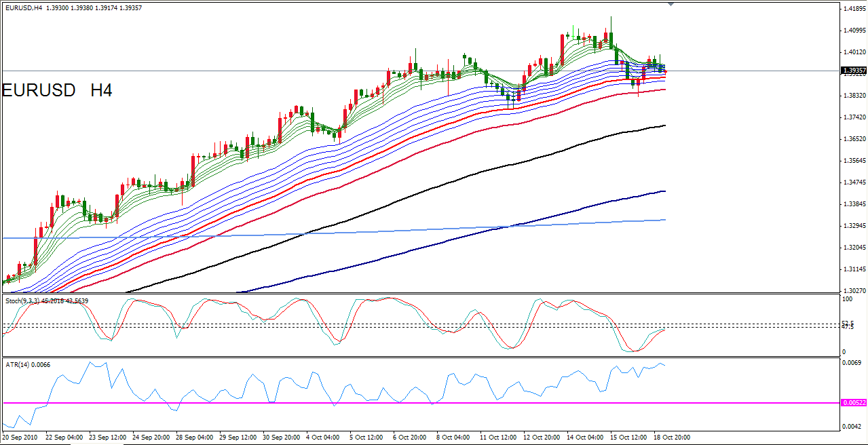This screenshot has height=445, width=868.
Task: Click price scale value 1.32945
Action: (x=854, y=226)
